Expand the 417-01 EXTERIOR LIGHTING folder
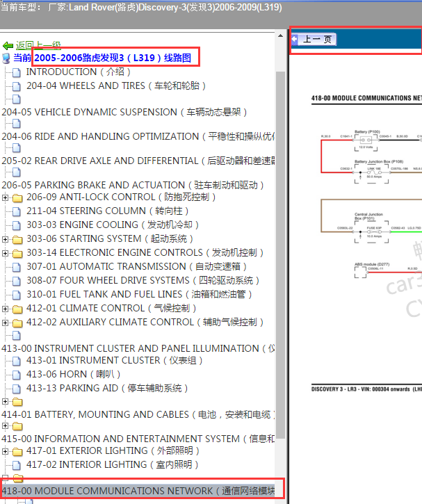 tap(5, 452)
